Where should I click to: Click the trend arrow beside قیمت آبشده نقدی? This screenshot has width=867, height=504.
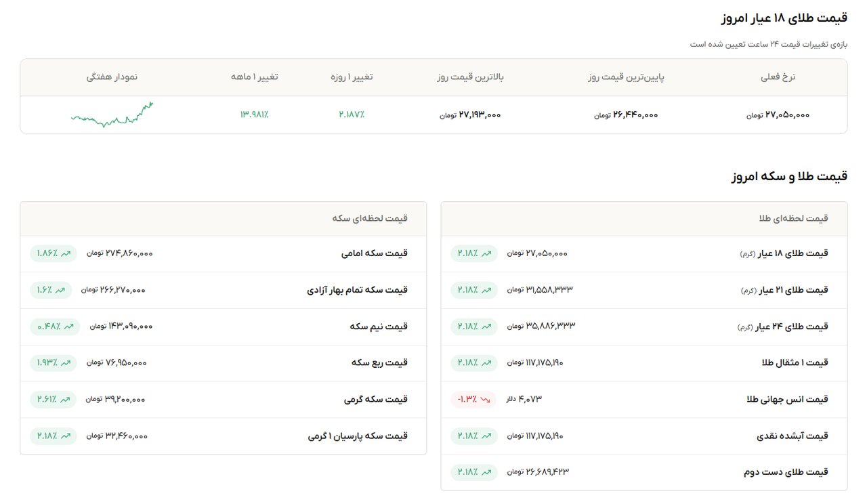point(486,436)
